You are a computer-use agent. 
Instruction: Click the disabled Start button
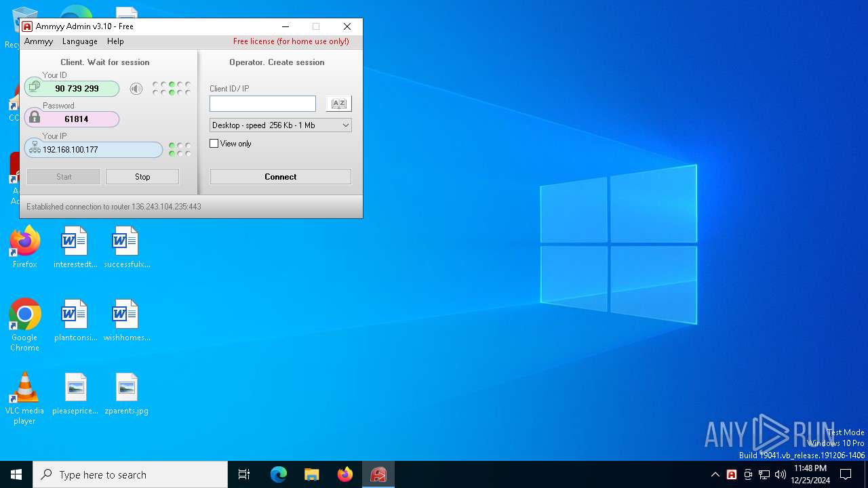[64, 177]
